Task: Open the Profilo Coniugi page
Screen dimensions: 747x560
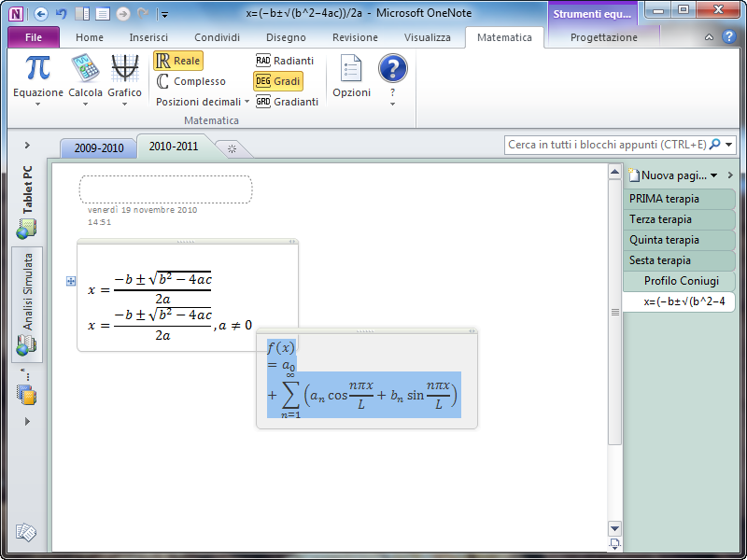Action: coord(679,281)
